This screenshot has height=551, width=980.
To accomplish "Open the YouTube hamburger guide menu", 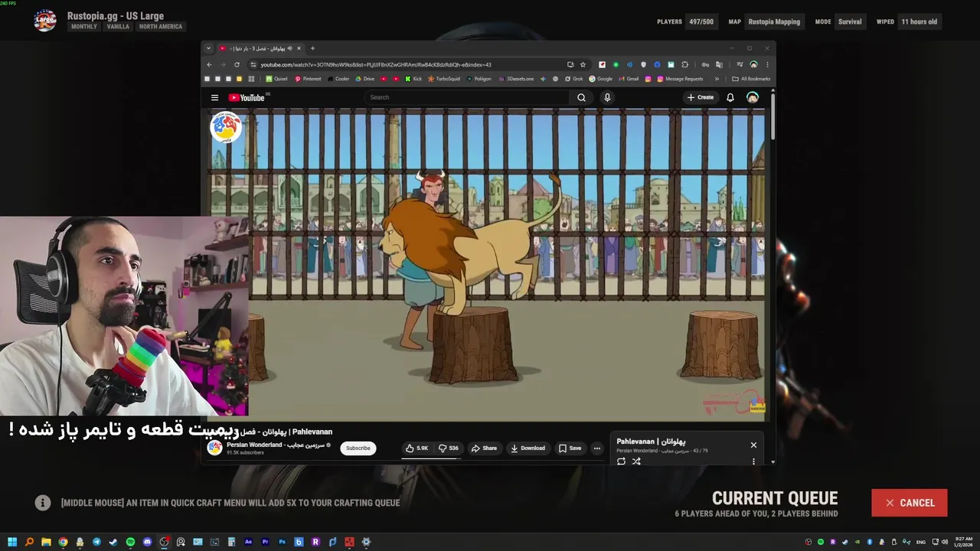I will (215, 97).
